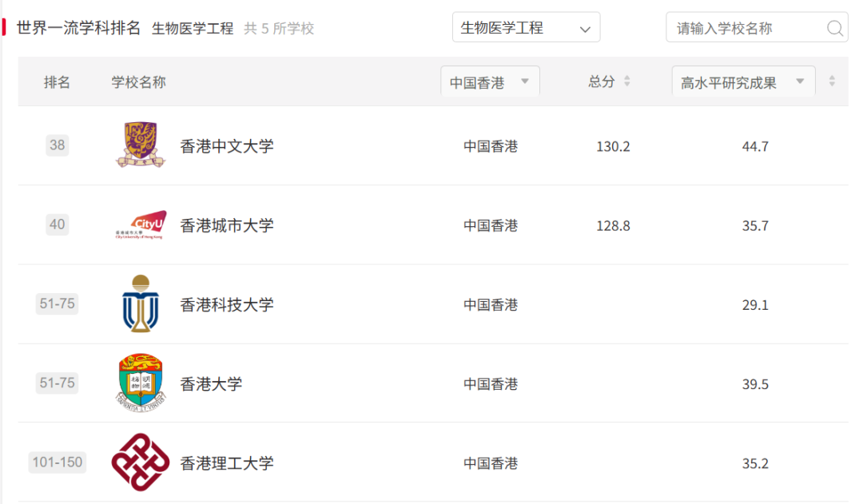Click the CityU logo
863x504 pixels.
[141, 225]
